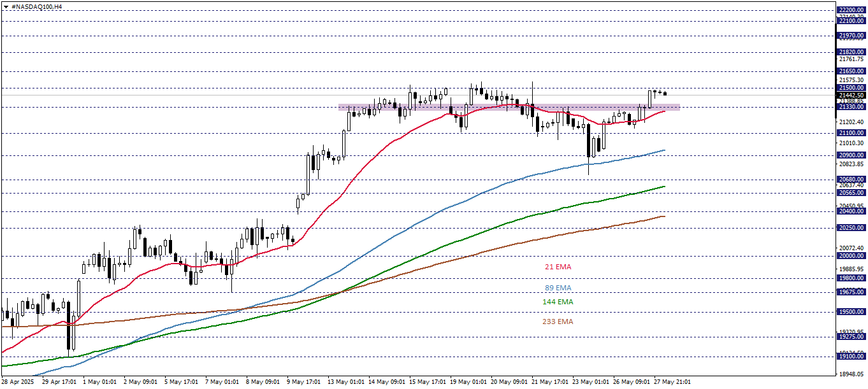Select the 19100.00 price level label

[x=851, y=357]
